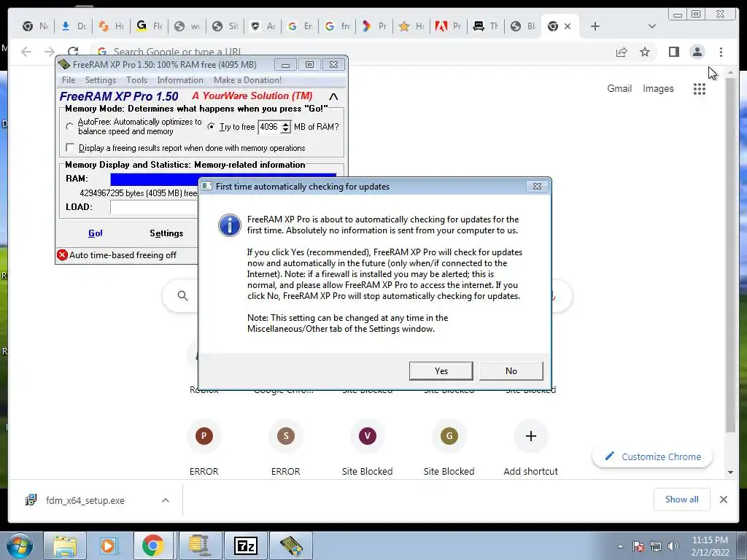Open the Settings menu in FreeRAM

[100, 80]
